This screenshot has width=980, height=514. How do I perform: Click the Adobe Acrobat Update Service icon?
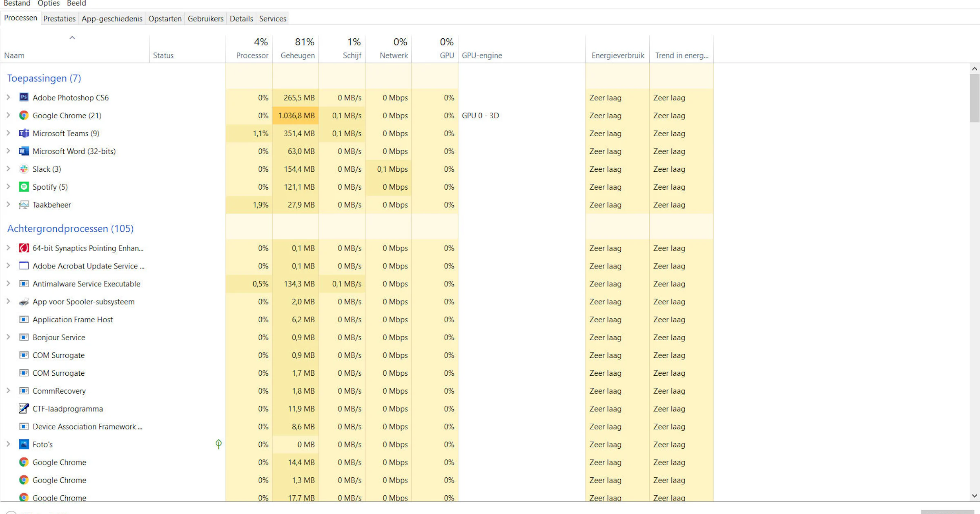click(x=24, y=266)
